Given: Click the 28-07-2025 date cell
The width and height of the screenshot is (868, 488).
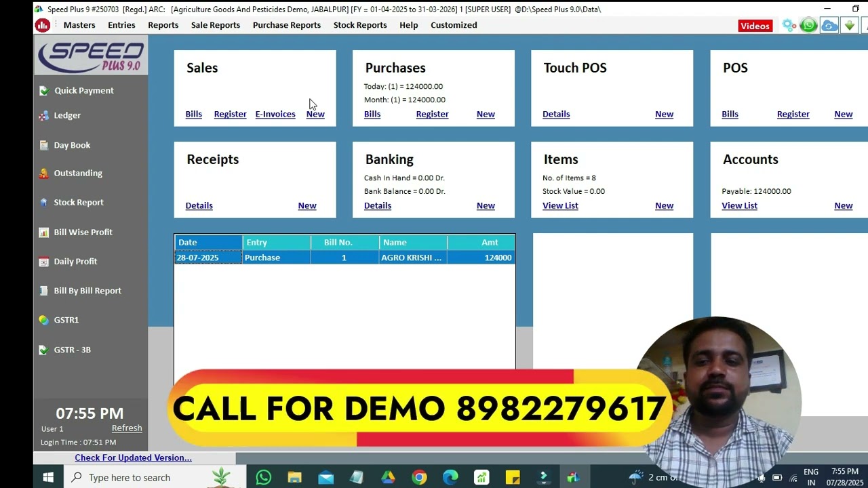Looking at the screenshot, I should tap(209, 258).
